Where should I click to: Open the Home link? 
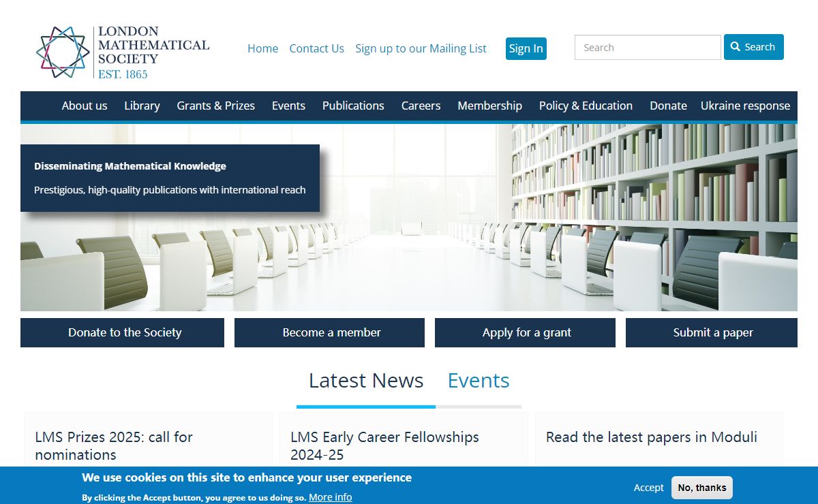(262, 48)
